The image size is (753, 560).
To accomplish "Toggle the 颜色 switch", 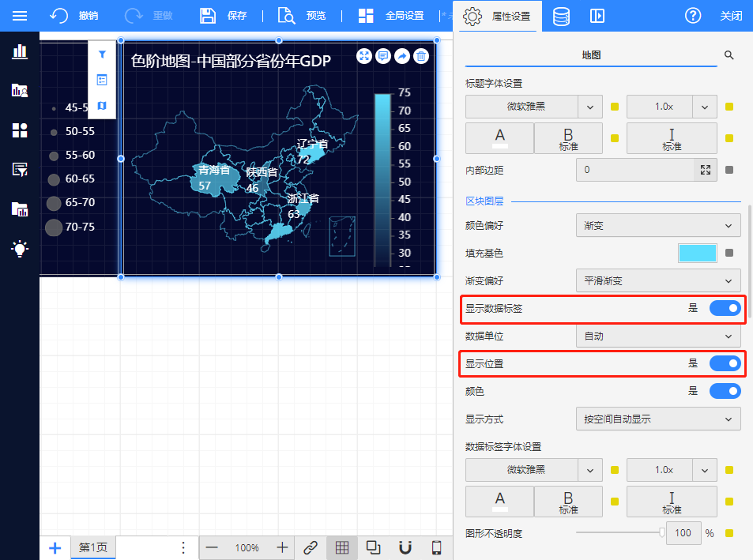I will pos(725,391).
